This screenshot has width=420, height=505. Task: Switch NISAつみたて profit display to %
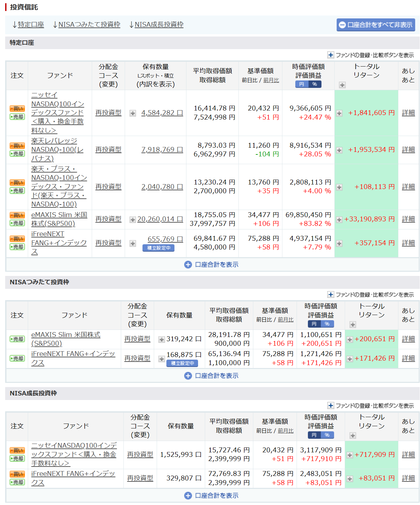point(327,324)
